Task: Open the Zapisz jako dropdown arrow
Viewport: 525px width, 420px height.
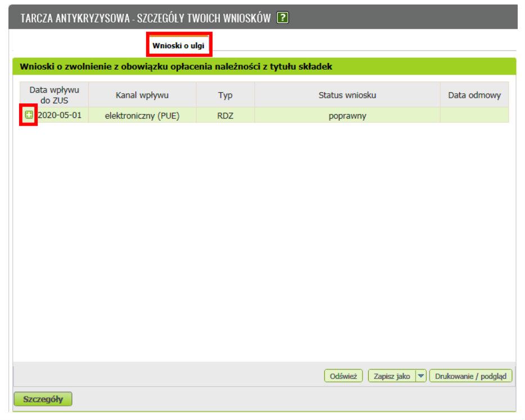Action: coord(420,376)
